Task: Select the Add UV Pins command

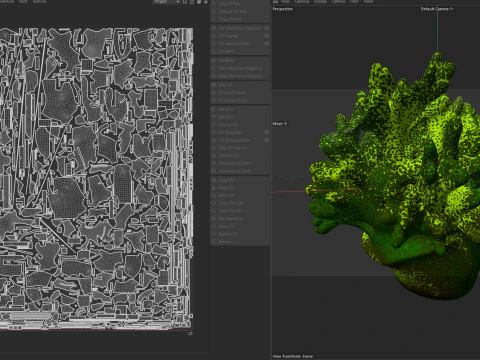Action: click(x=240, y=4)
